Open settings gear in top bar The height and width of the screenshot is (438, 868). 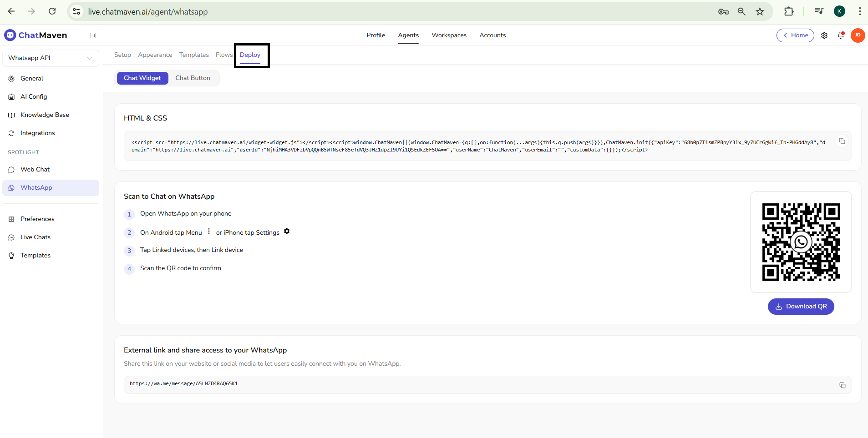[x=824, y=35]
